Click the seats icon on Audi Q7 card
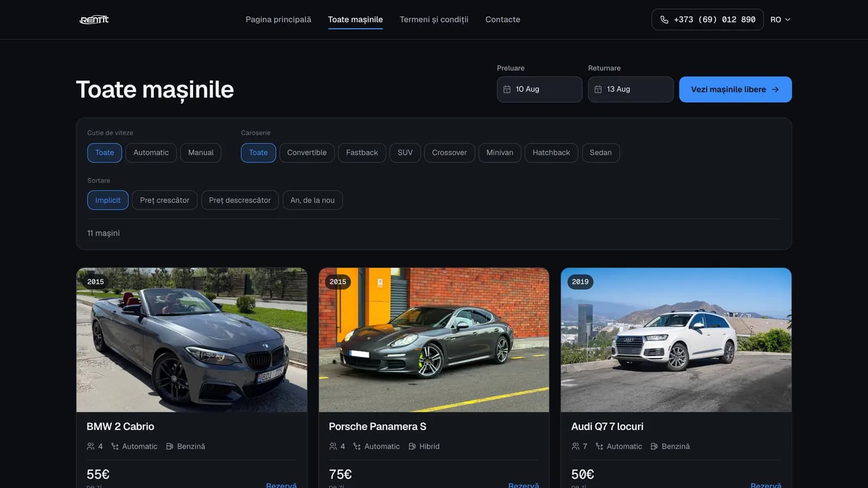868x488 pixels. (576, 446)
